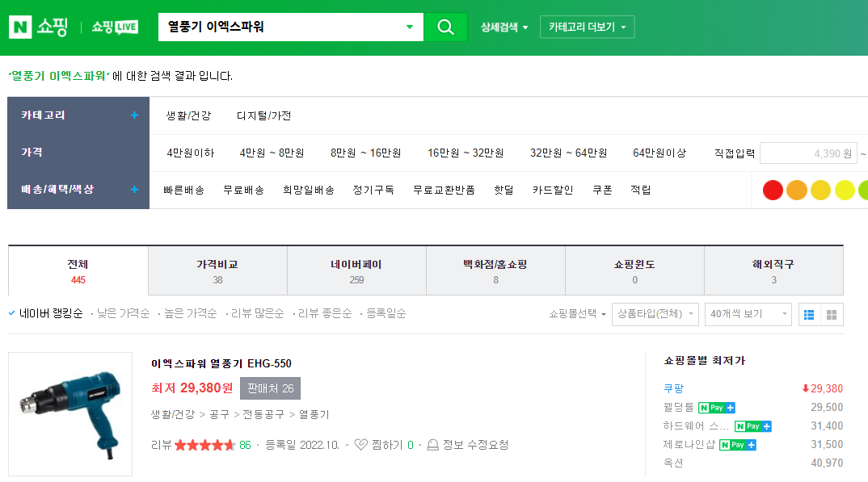Switch to the 백화점/홈쇼핑 tab

pos(495,270)
